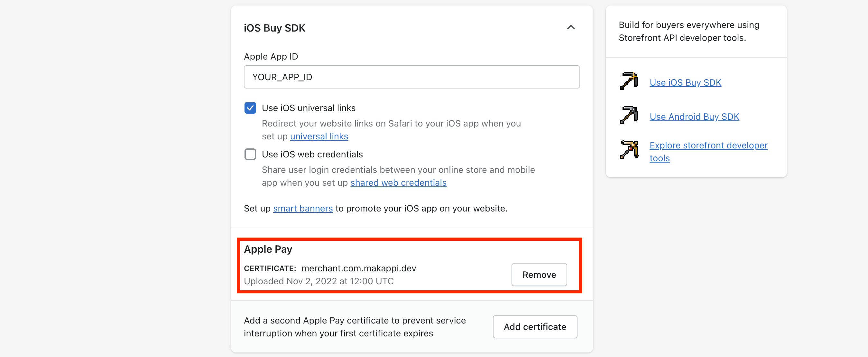The height and width of the screenshot is (357, 868).
Task: Open the shared web credentials link
Action: pyautogui.click(x=398, y=183)
